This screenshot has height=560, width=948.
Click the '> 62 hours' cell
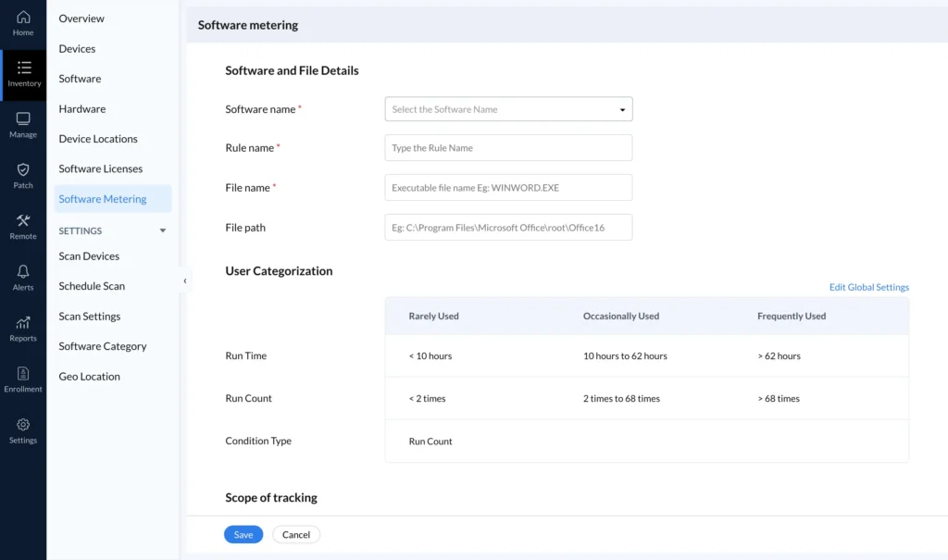pyautogui.click(x=779, y=356)
